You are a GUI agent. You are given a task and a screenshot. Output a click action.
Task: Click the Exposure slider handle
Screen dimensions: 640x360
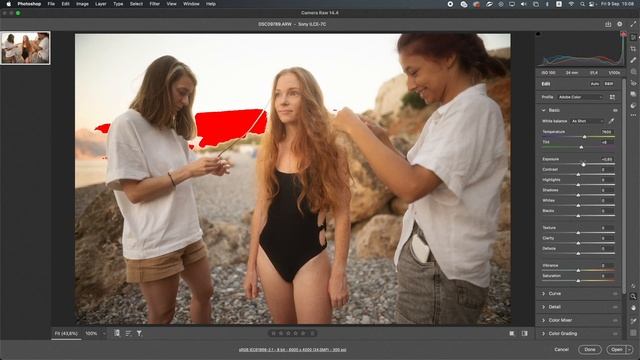(x=583, y=164)
